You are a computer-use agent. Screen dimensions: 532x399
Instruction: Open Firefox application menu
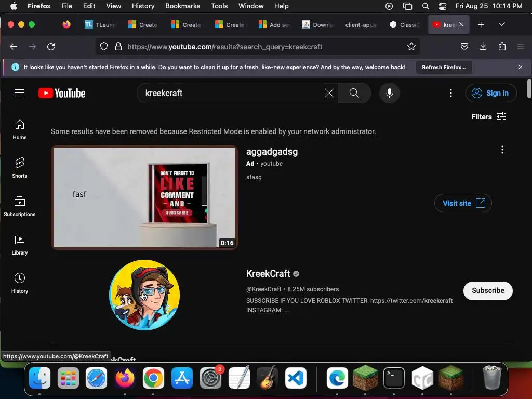(x=521, y=46)
